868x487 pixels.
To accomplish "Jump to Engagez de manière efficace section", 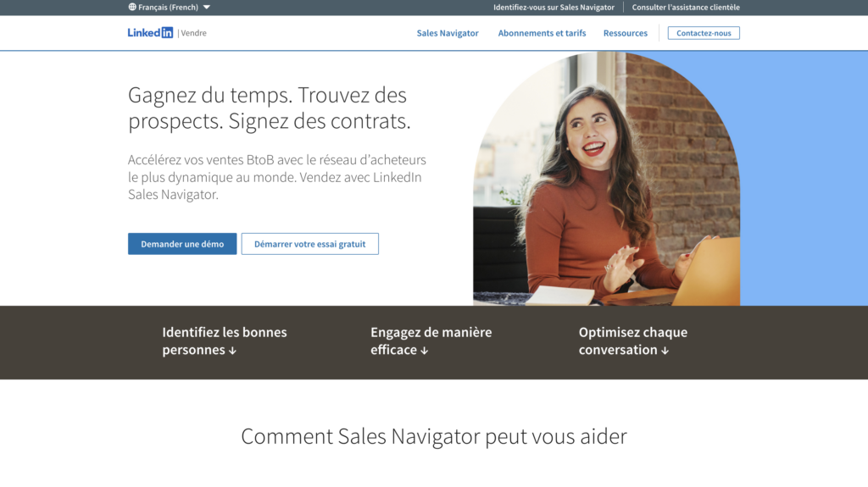I will point(431,340).
